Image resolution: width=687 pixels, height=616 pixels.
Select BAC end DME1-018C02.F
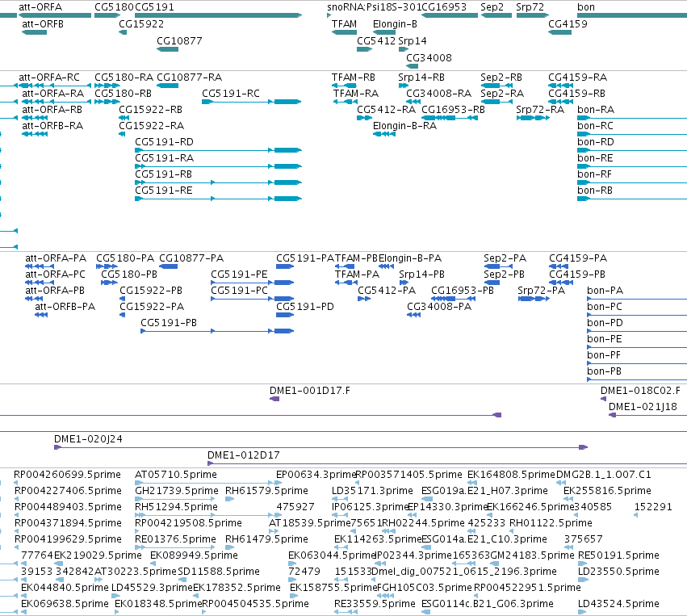point(640,391)
